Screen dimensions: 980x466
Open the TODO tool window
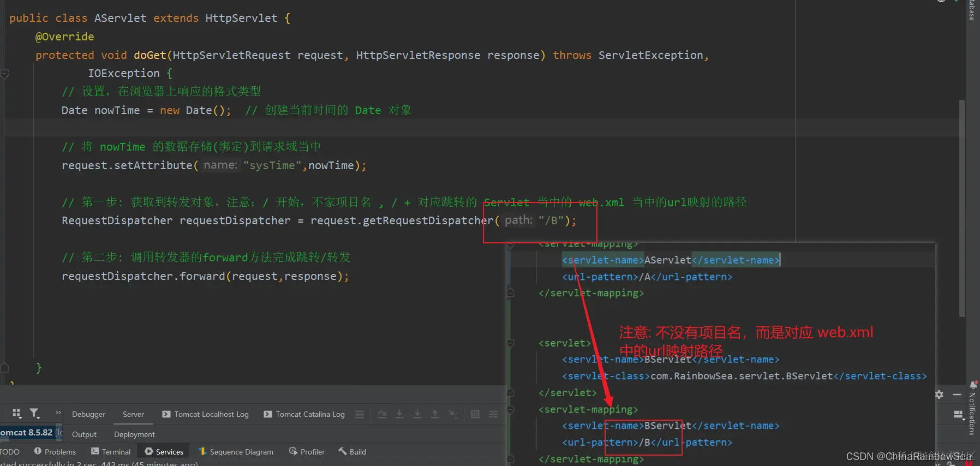[10, 452]
